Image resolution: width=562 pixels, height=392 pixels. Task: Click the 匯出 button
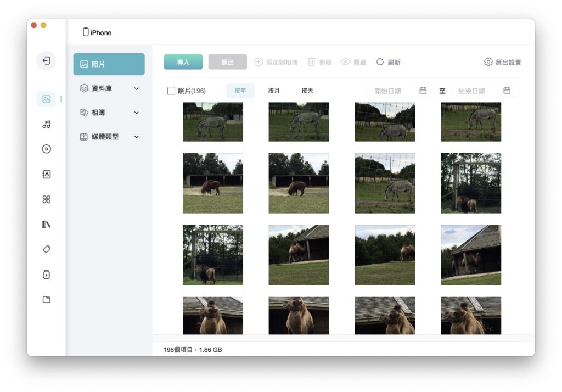228,62
